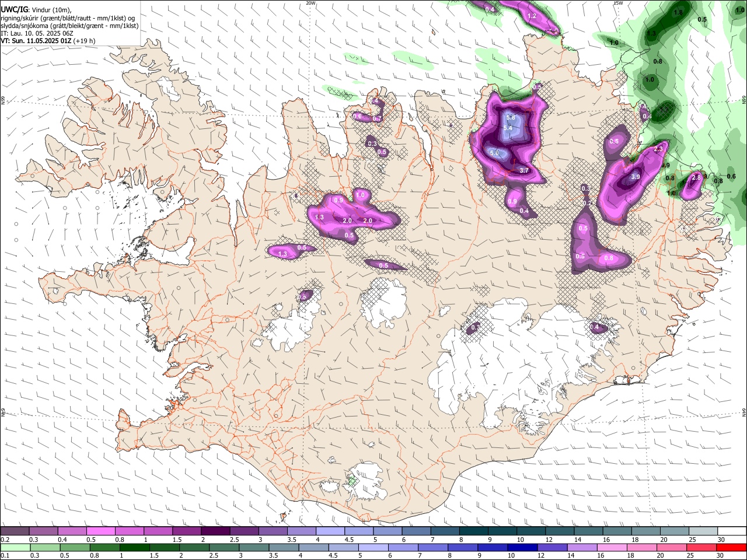
Task: Pick the pink 16 swatch in the lower legend
Action: coord(611,547)
